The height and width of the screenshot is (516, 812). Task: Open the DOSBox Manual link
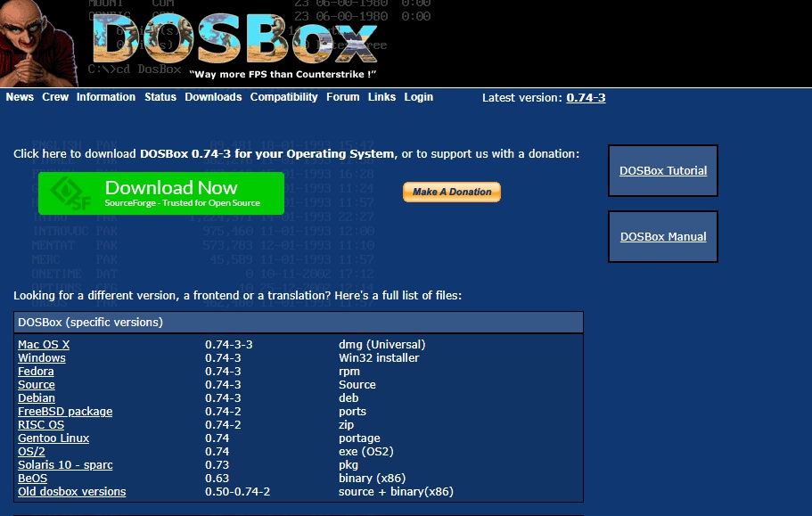[663, 237]
